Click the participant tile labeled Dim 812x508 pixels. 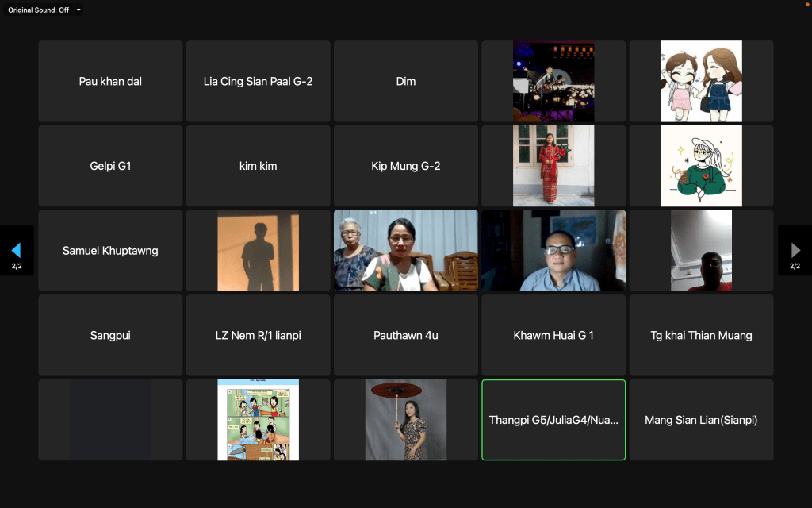coord(405,81)
